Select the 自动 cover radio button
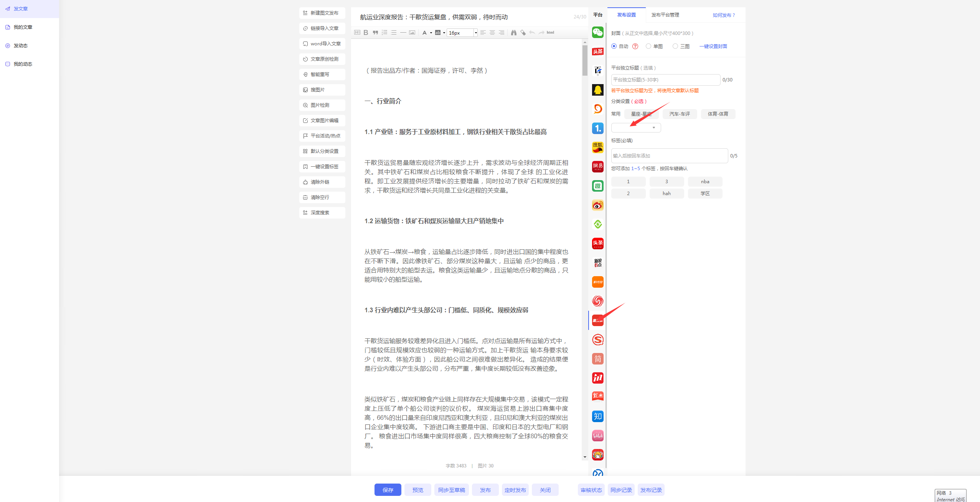The image size is (980, 502). pyautogui.click(x=614, y=46)
